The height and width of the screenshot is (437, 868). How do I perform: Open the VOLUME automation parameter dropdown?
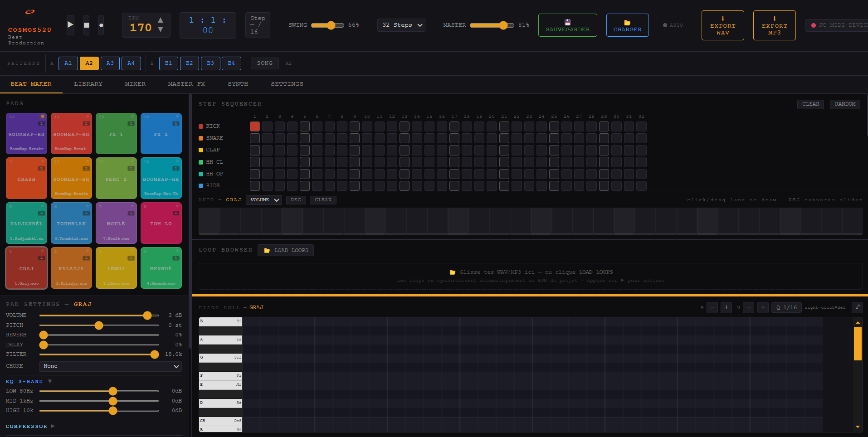tap(263, 200)
